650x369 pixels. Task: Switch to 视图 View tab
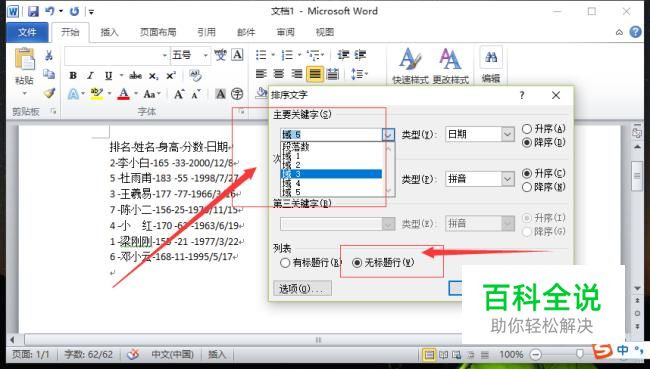[325, 32]
